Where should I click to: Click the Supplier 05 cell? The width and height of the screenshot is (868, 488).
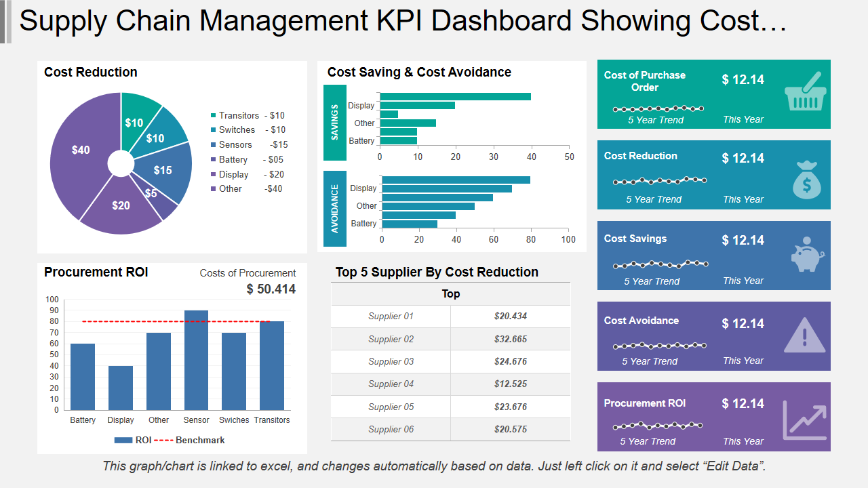391,407
